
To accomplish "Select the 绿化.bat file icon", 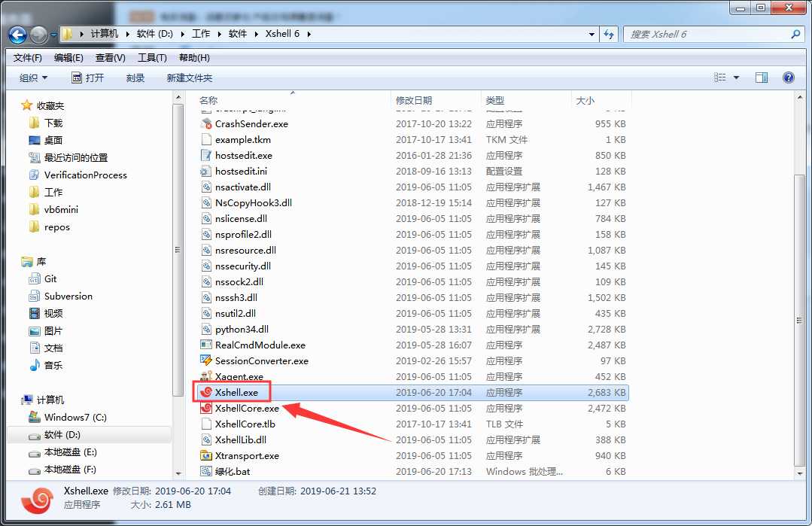I will coord(206,471).
